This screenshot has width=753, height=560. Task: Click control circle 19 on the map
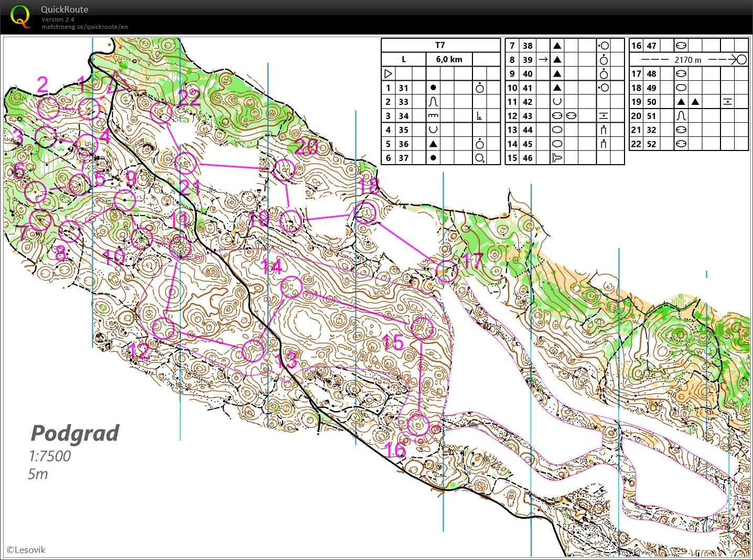point(291,221)
